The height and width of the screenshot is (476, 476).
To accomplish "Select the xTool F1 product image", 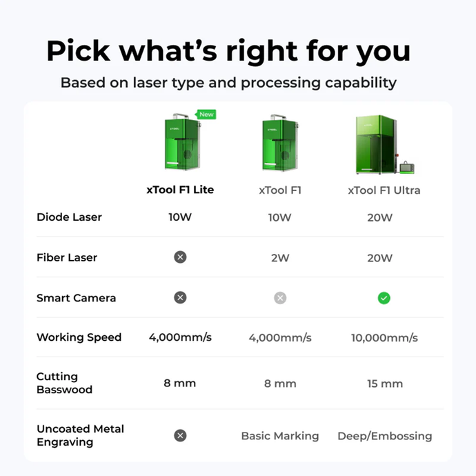I will click(280, 144).
